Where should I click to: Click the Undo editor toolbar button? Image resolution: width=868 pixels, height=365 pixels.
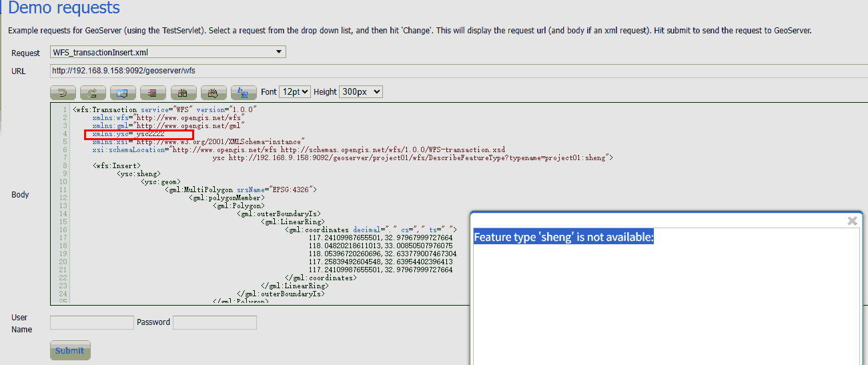click(x=63, y=93)
